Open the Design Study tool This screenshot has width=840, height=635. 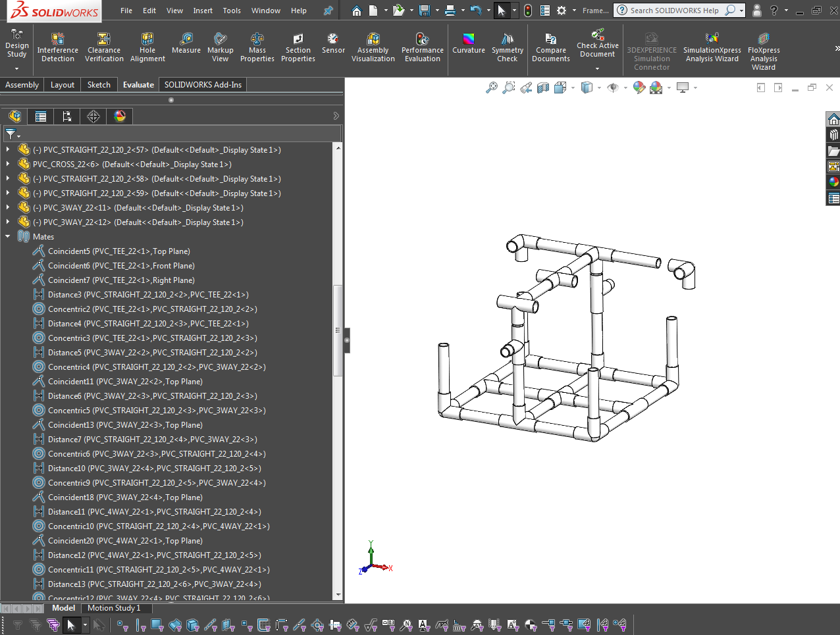tap(17, 43)
